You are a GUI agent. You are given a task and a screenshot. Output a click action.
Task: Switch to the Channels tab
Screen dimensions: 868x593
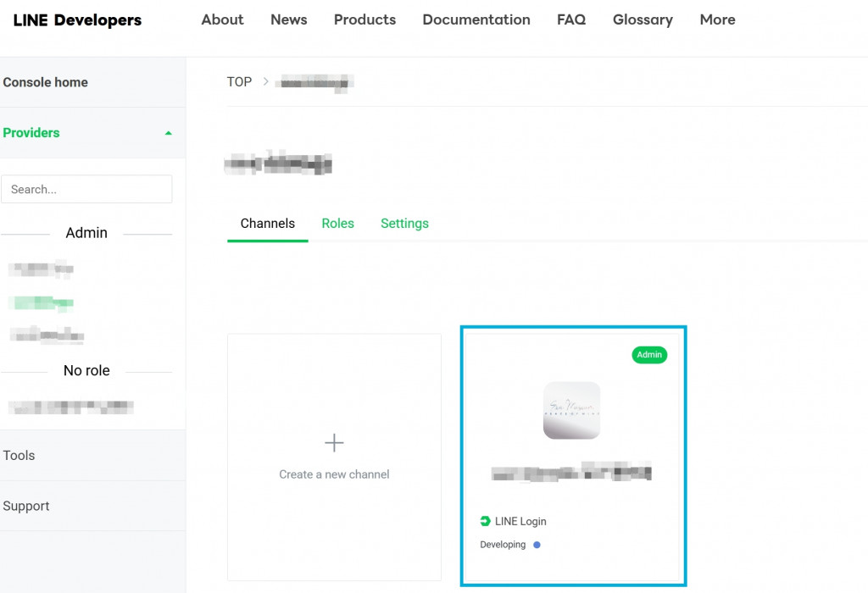[267, 224]
